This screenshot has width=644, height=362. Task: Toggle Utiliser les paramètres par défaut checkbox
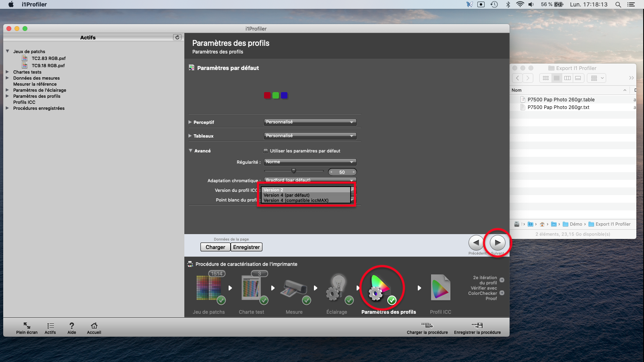coord(266,151)
